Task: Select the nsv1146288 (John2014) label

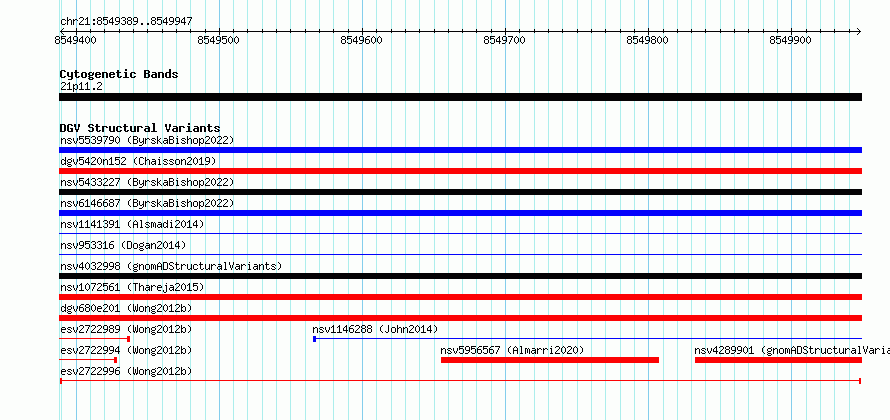Action: pos(375,329)
